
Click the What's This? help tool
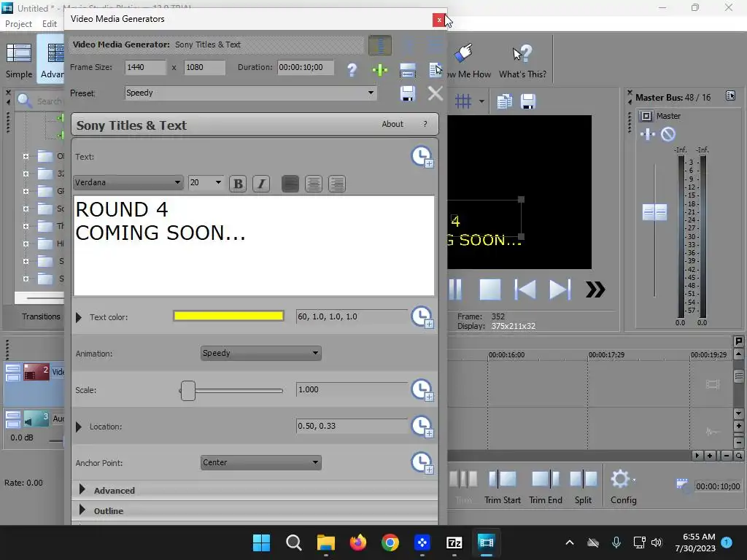click(x=522, y=61)
